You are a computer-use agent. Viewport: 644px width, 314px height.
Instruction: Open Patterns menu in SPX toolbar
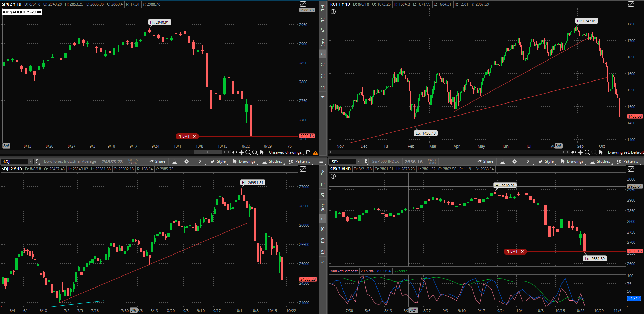(x=628, y=161)
